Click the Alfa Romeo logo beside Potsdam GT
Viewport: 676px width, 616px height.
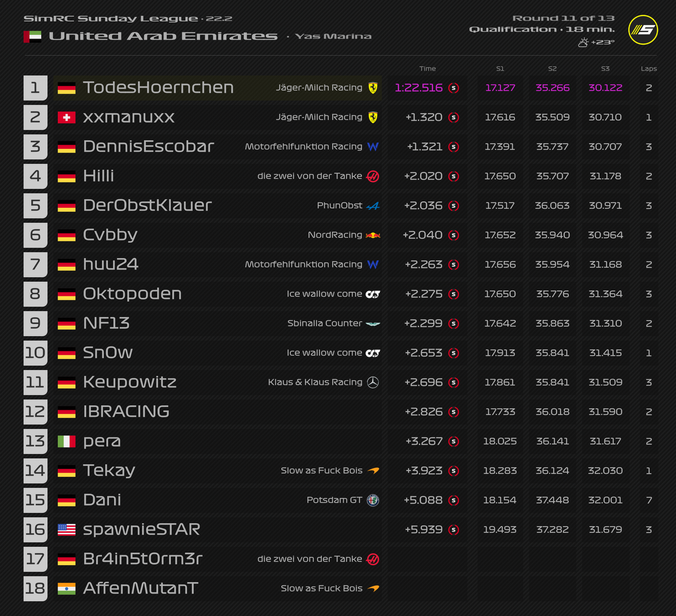tap(373, 500)
